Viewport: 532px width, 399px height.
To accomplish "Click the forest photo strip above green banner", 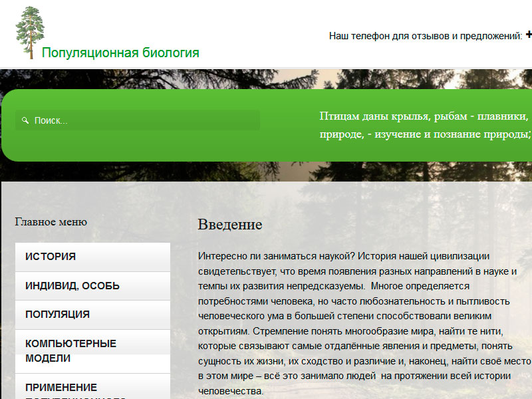I will tap(266, 78).
